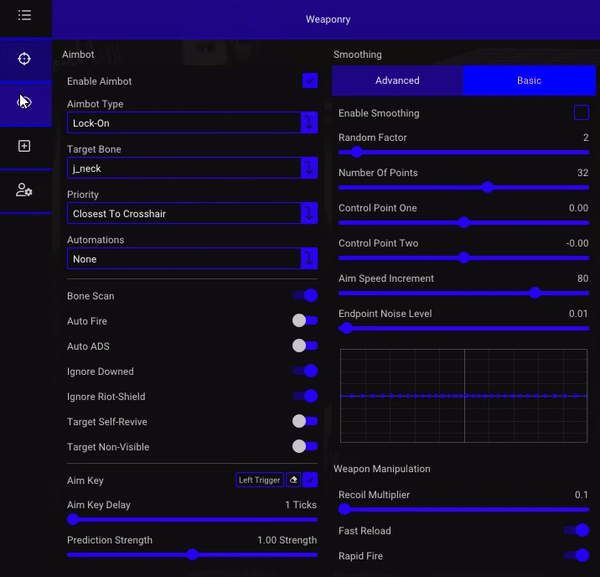Click the Aim Speed Increment slider handle
Screen dimensions: 600x577
pos(535,293)
